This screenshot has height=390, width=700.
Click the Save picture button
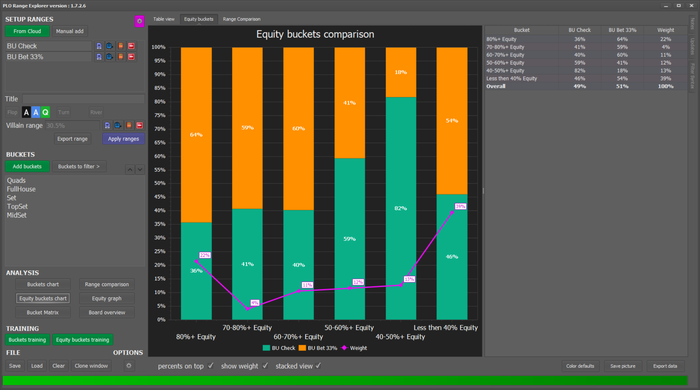click(x=623, y=366)
